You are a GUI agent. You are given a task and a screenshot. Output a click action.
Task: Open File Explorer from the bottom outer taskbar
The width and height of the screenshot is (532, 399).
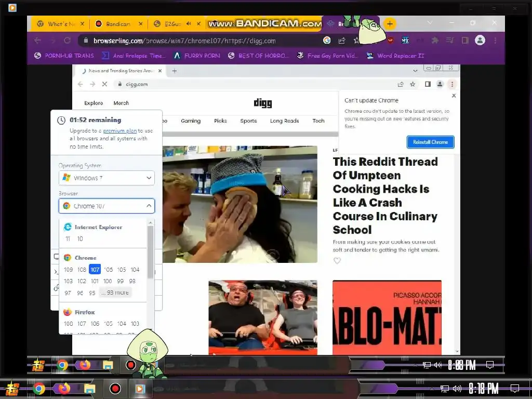pos(89,389)
